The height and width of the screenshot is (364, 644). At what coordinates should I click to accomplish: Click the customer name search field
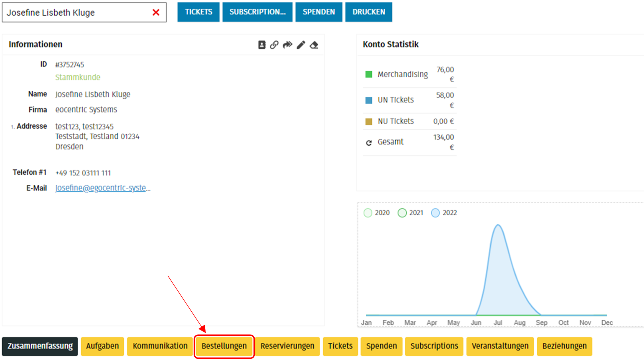click(x=78, y=12)
